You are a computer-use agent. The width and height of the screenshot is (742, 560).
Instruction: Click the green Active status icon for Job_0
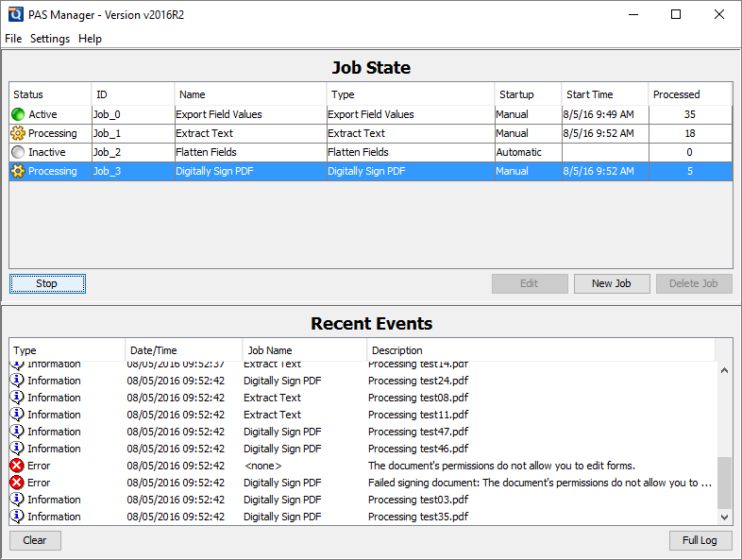click(x=18, y=114)
